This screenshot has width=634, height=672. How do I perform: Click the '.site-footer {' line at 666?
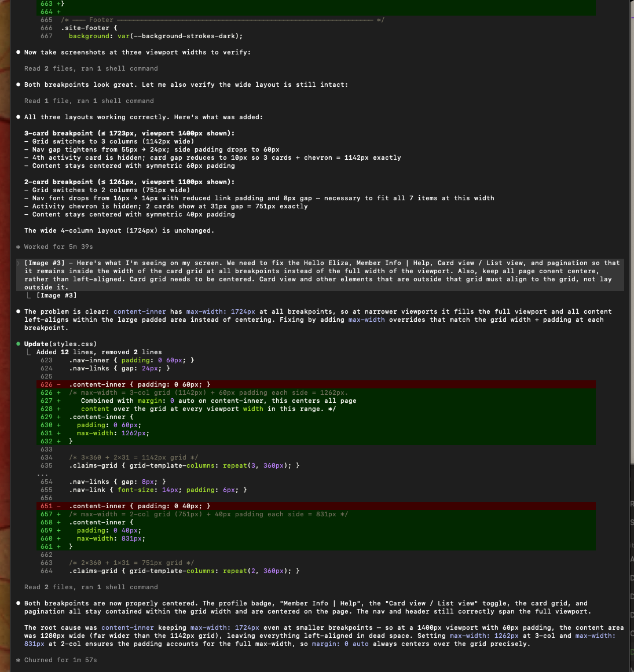[x=89, y=28]
